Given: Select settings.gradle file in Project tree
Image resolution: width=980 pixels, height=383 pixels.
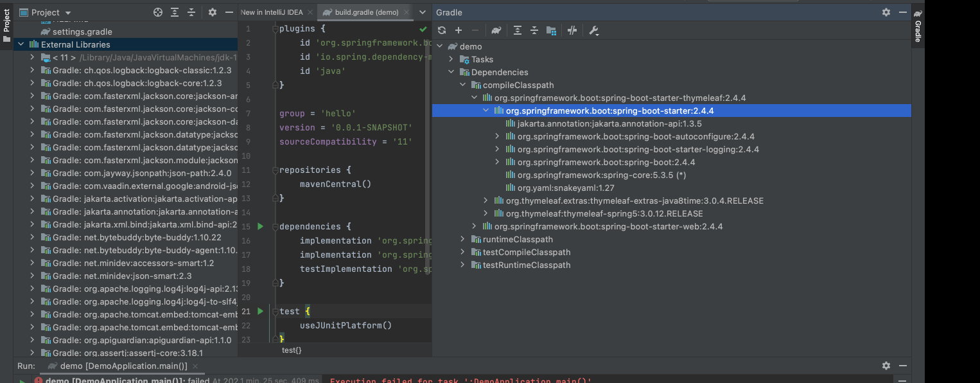Looking at the screenshot, I should coord(82,31).
